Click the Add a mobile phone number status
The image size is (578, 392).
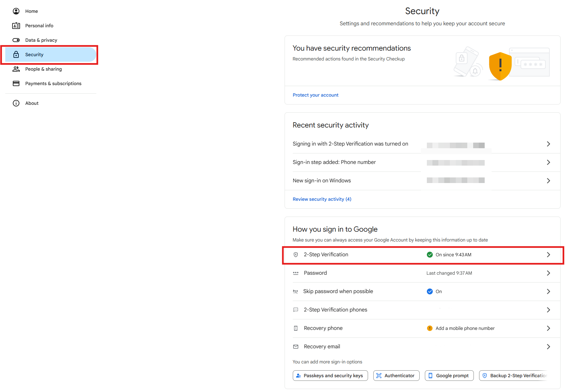[x=465, y=328]
